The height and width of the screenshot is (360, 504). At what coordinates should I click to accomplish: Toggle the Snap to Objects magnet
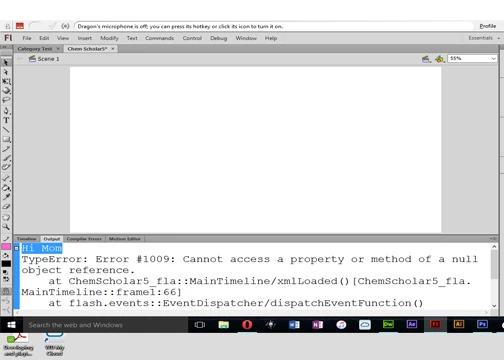pos(6,291)
